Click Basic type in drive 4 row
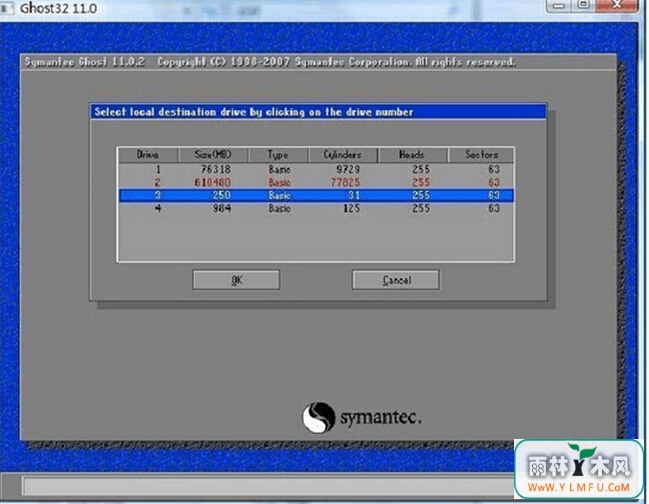The image size is (649, 504). [279, 208]
